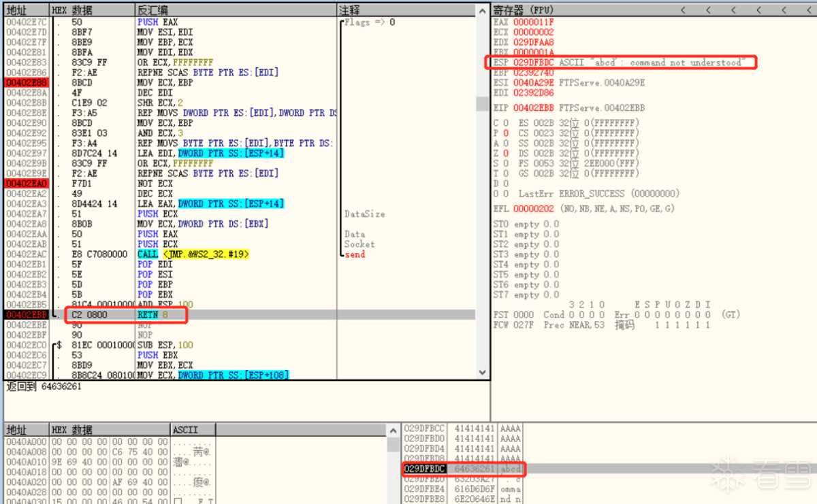This screenshot has height=504, width=817.
Task: Select stack row 029DFBE8
Action: point(463,499)
